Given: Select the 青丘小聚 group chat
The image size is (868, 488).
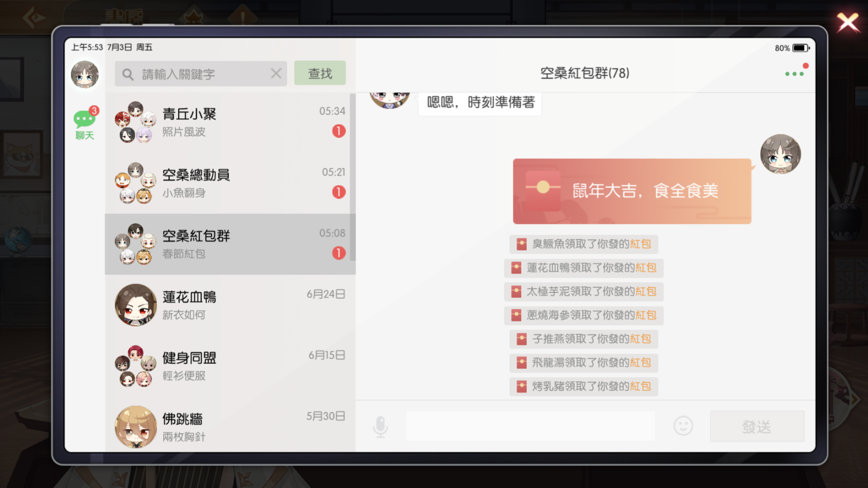Looking at the screenshot, I should 230,122.
